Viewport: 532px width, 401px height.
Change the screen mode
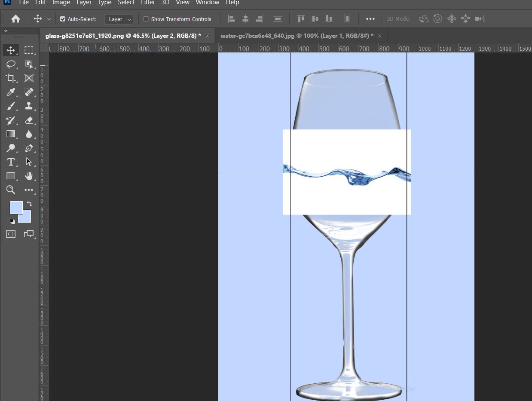[29, 234]
